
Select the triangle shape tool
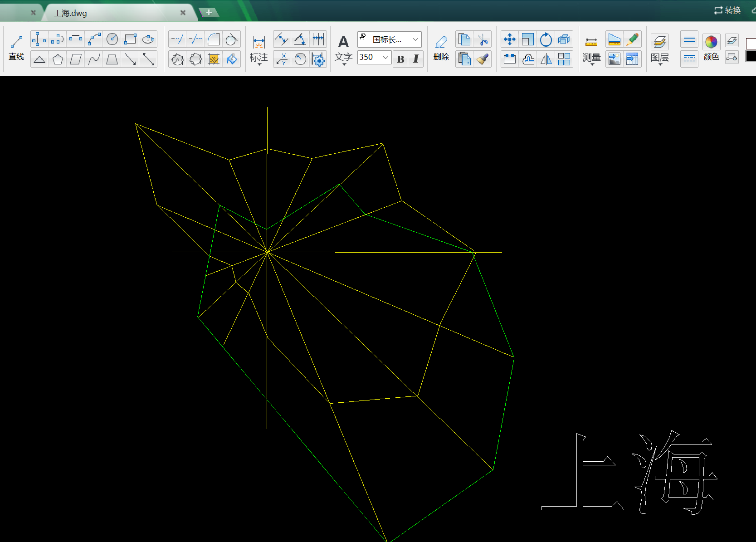coord(39,59)
